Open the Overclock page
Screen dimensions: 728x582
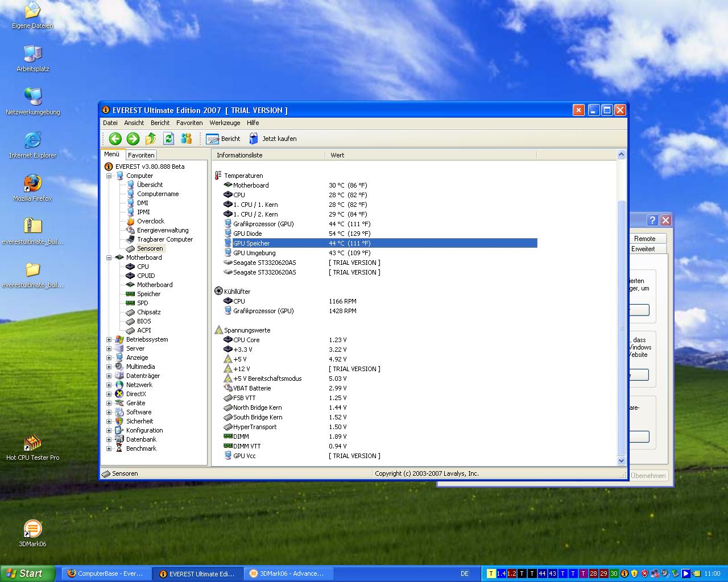pos(150,221)
